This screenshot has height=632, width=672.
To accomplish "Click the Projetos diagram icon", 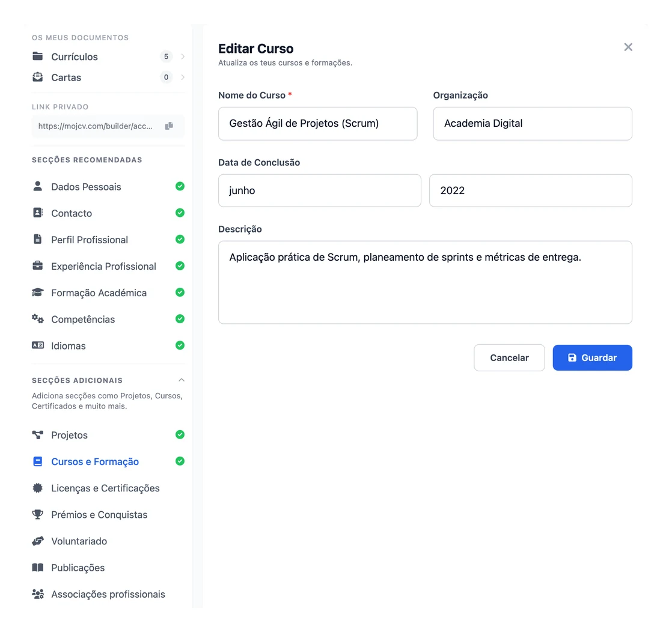I will [38, 435].
